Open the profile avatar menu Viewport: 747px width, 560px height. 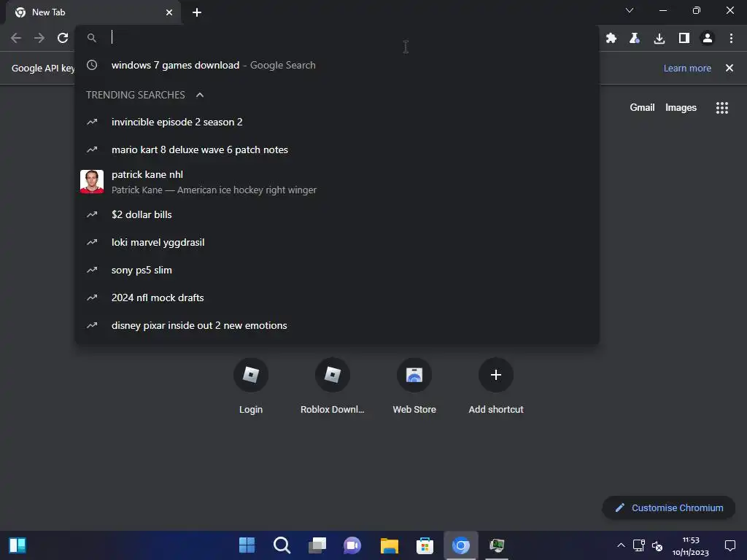tap(708, 38)
